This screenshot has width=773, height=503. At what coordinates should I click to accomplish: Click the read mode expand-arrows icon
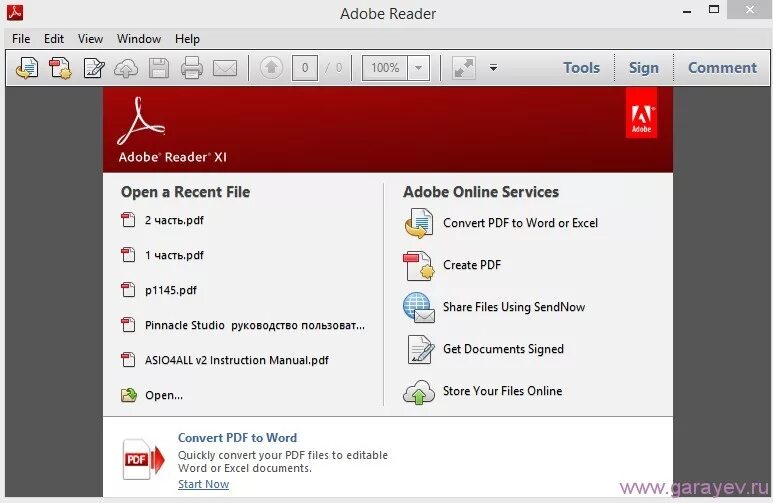click(464, 68)
